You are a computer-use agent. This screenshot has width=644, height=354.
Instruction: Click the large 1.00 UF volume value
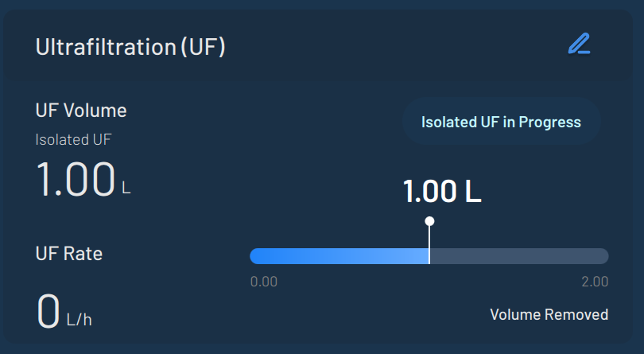(x=76, y=179)
